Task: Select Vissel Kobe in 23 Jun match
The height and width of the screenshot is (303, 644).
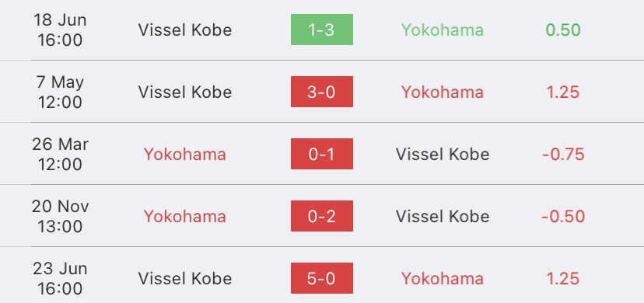Action: (185, 278)
